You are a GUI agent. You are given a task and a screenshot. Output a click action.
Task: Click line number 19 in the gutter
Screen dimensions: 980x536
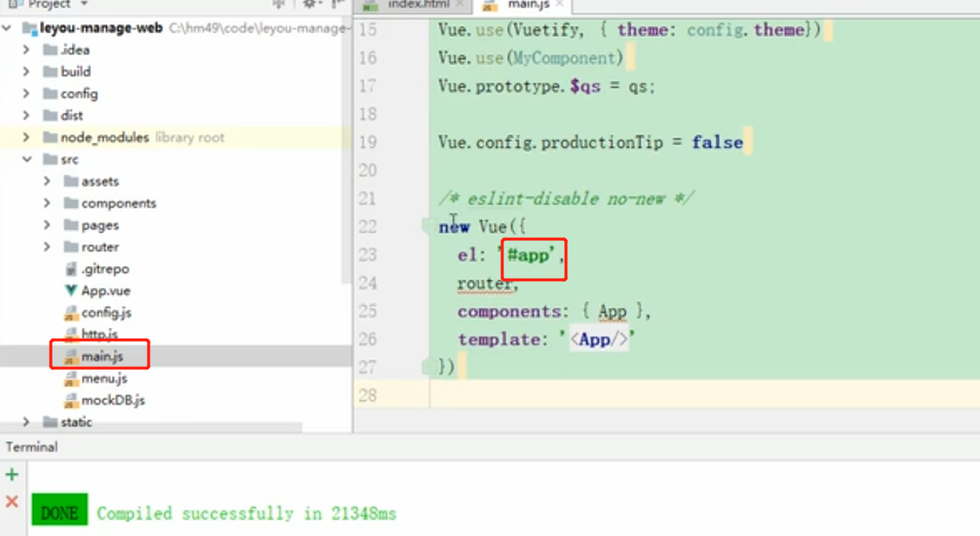[368, 142]
